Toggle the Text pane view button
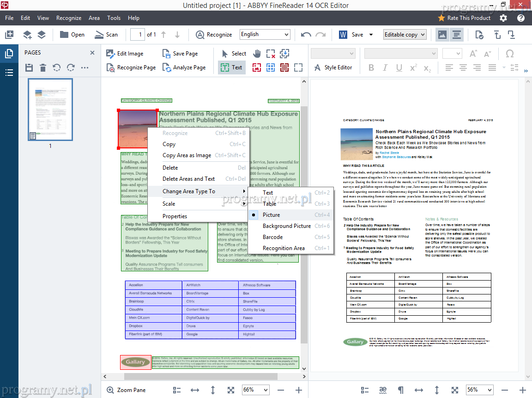 pyautogui.click(x=457, y=35)
